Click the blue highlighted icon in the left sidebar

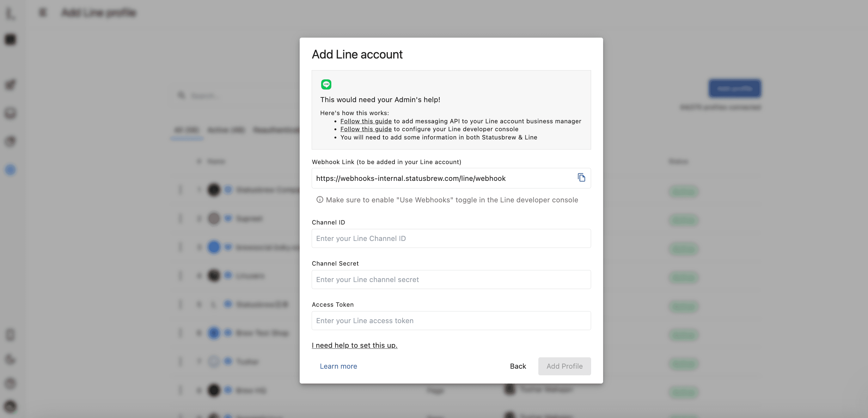point(10,170)
